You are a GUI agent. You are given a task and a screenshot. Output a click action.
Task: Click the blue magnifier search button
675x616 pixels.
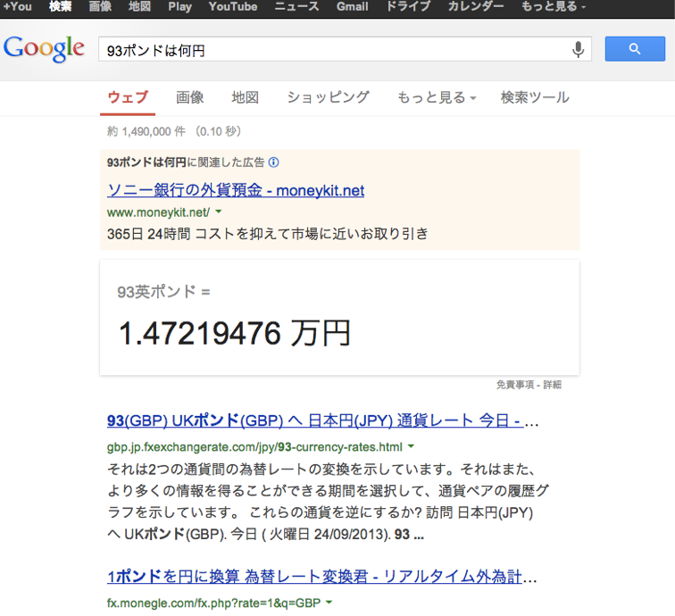pyautogui.click(x=635, y=48)
